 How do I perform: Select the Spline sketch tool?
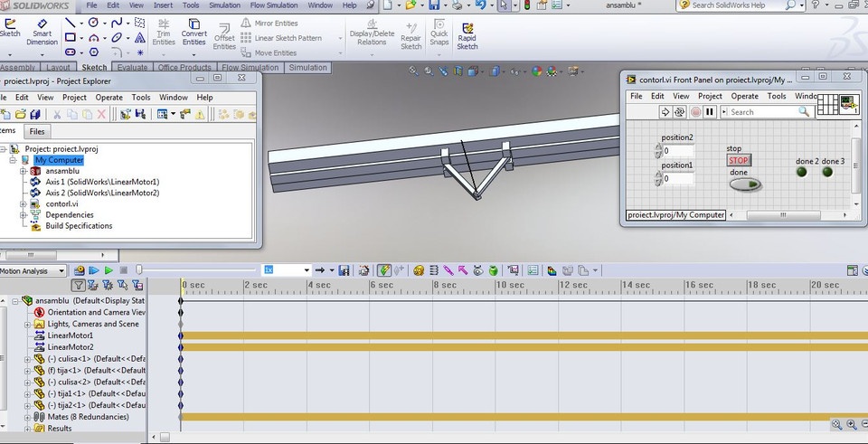(117, 23)
